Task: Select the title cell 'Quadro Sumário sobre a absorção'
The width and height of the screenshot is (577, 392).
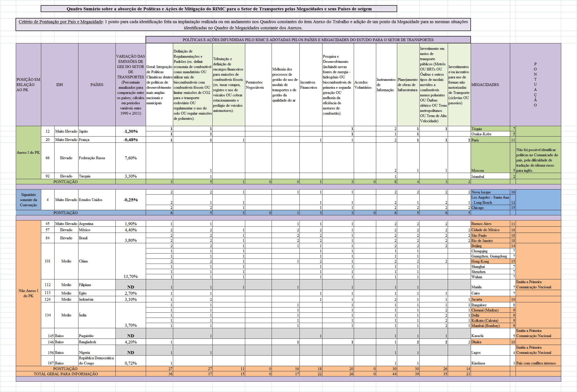Action: coord(219,9)
